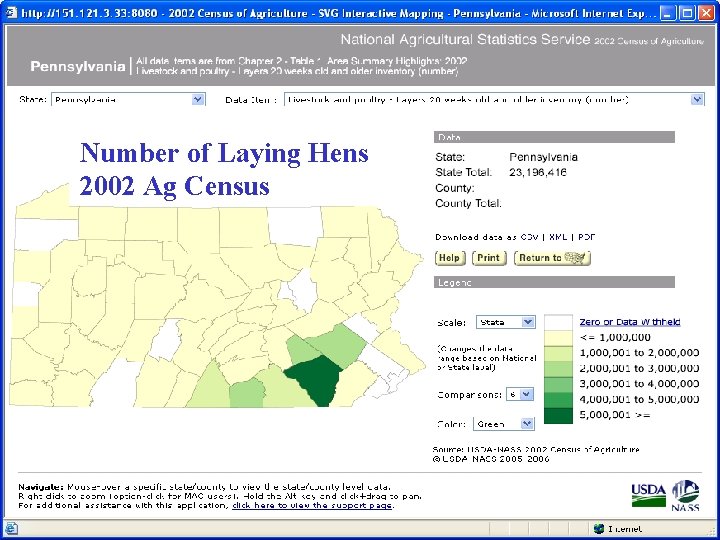
Task: Download data as XML
Action: (x=558, y=237)
